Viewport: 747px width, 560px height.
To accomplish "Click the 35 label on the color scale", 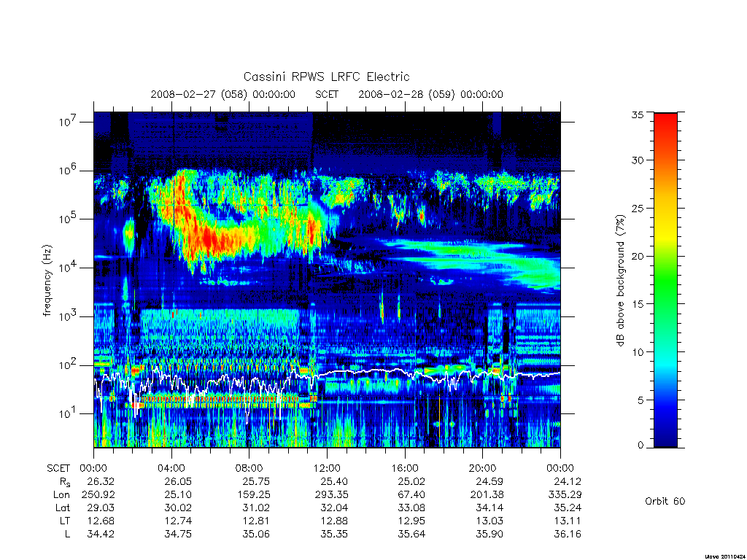I will point(638,114).
